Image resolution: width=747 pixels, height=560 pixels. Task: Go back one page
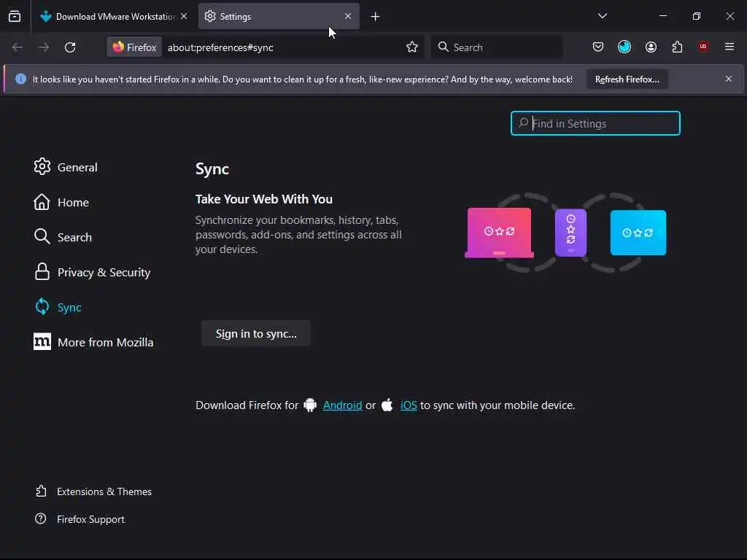pos(18,47)
